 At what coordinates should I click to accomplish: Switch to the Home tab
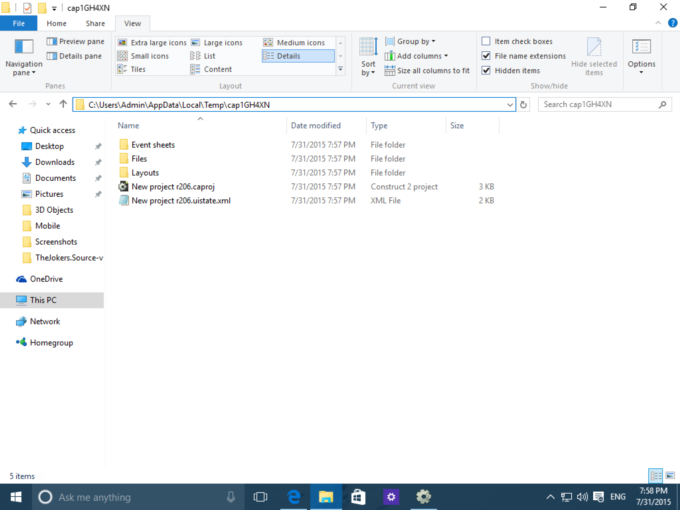(x=56, y=23)
